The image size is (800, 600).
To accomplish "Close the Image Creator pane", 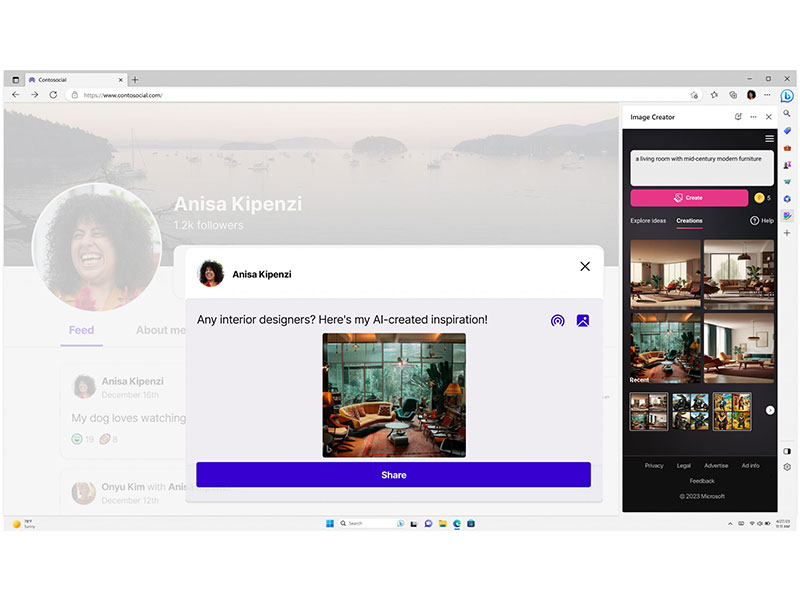I will click(768, 117).
